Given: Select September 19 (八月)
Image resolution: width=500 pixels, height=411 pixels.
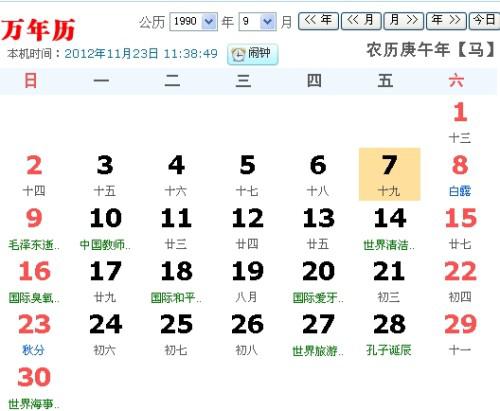Looking at the screenshot, I should [247, 281].
